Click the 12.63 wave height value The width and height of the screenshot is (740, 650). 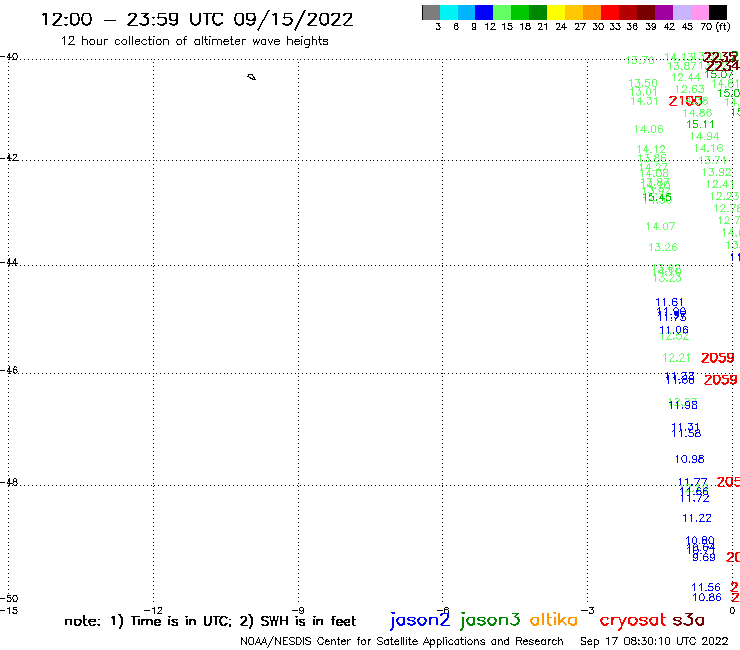tap(690, 89)
